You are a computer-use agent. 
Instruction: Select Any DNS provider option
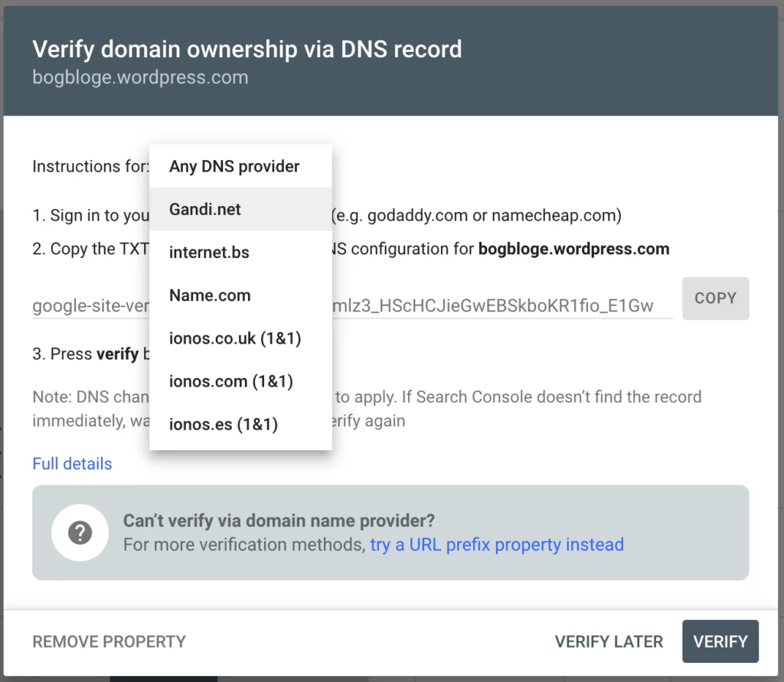[240, 167]
